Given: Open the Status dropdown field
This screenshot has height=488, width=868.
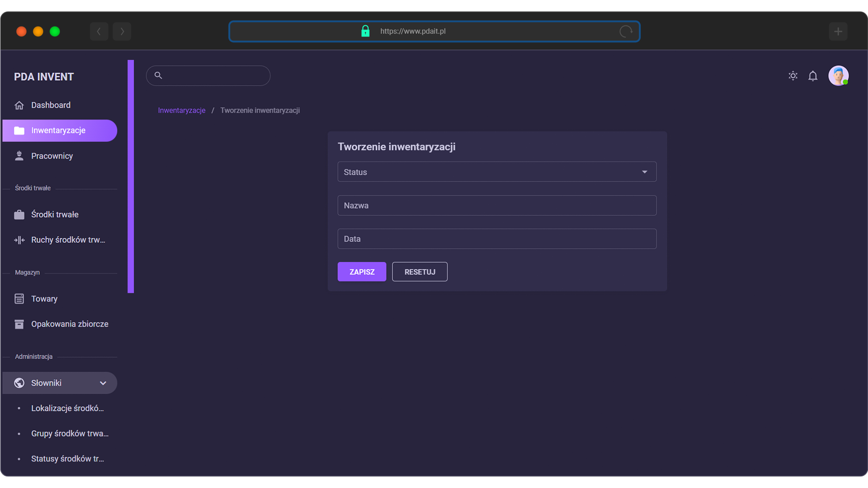Looking at the screenshot, I should tap(488, 172).
